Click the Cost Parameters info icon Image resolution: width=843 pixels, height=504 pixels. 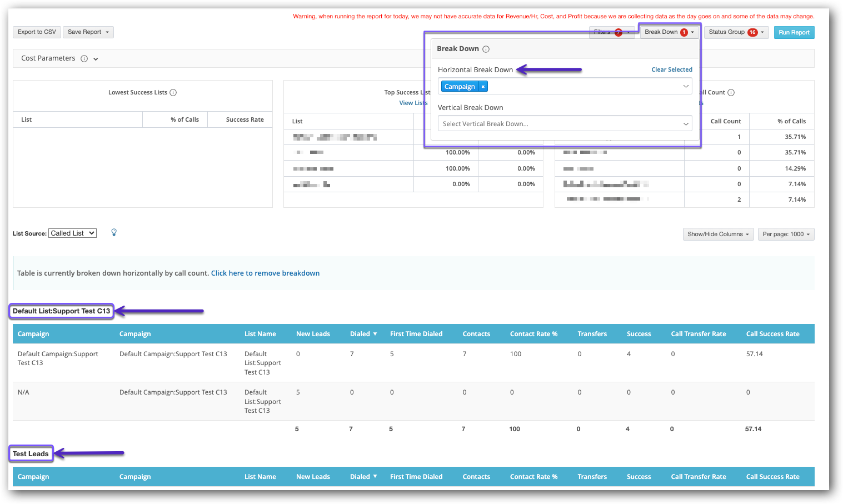point(84,58)
